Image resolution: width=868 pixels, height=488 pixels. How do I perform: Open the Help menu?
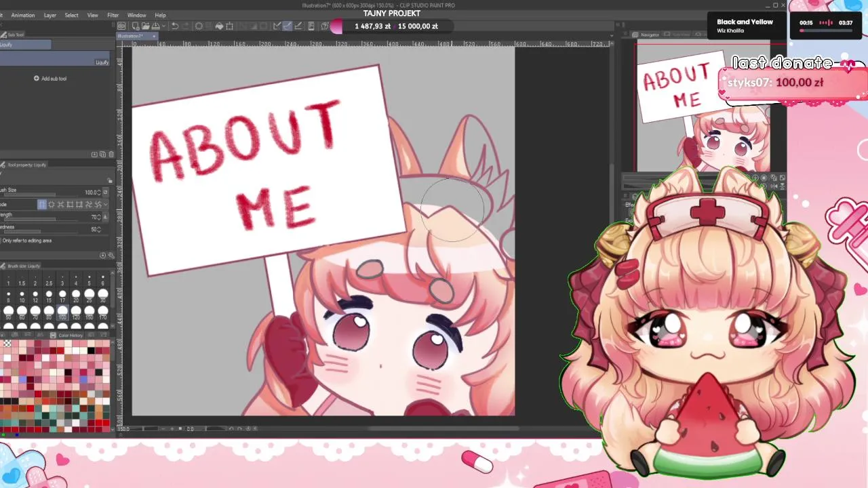[x=160, y=15]
